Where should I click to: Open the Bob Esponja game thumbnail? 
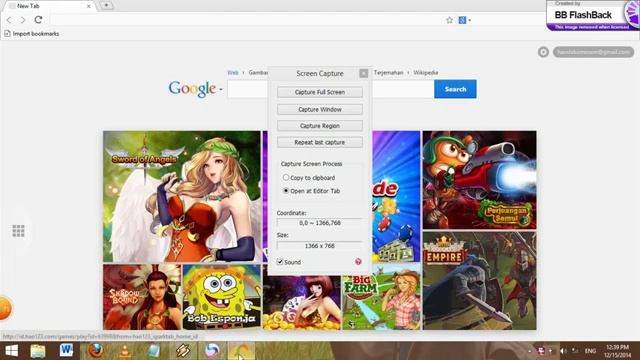click(x=222, y=297)
